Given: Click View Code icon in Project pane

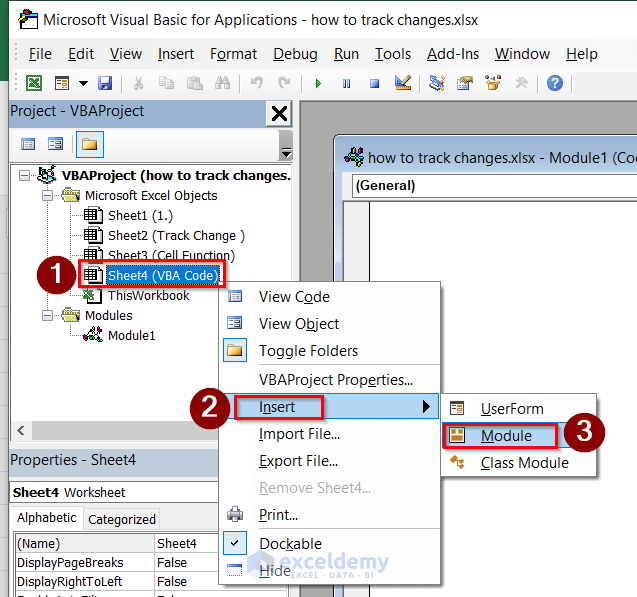Looking at the screenshot, I should [28, 144].
